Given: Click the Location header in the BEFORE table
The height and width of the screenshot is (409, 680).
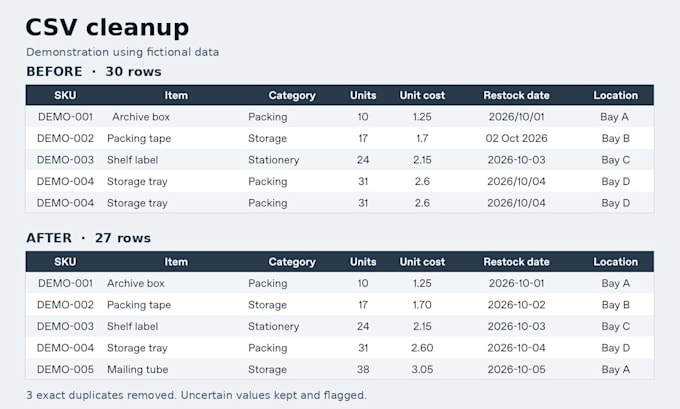Looking at the screenshot, I should (615, 95).
